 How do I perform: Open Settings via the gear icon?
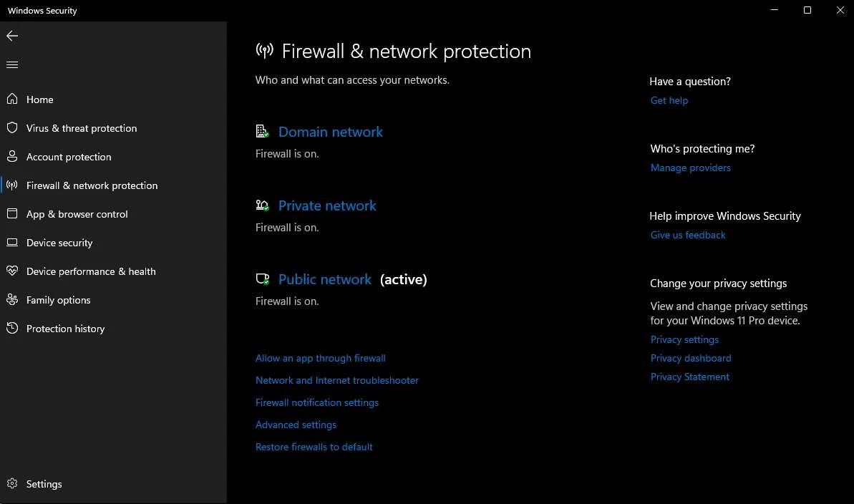[x=12, y=484]
